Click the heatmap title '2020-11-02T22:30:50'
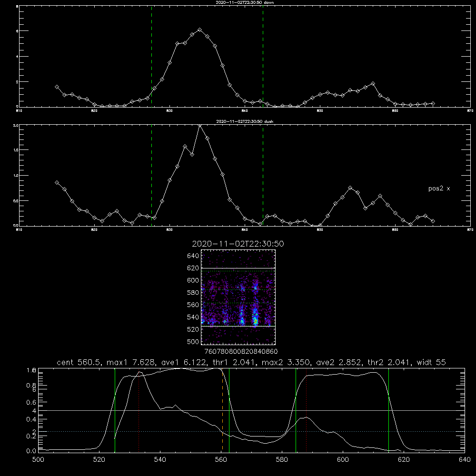476x476 pixels. 238,244
